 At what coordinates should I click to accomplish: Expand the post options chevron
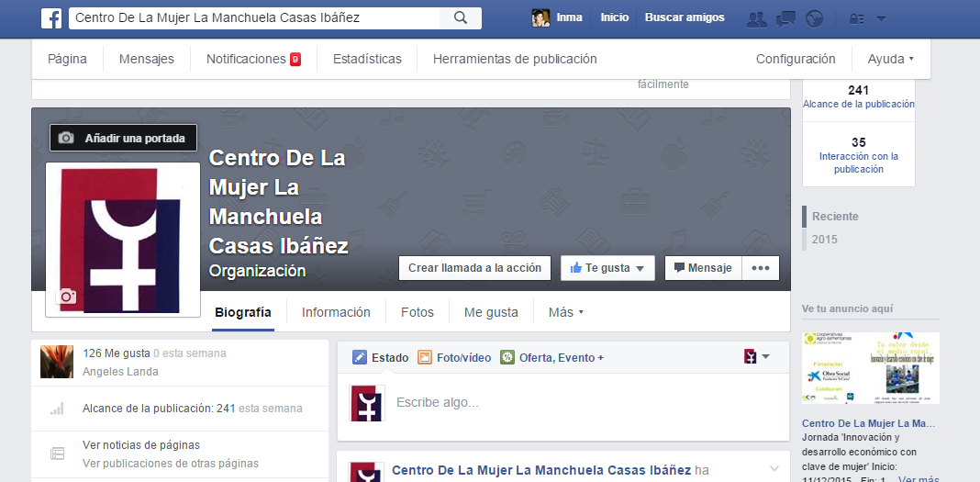point(774,469)
